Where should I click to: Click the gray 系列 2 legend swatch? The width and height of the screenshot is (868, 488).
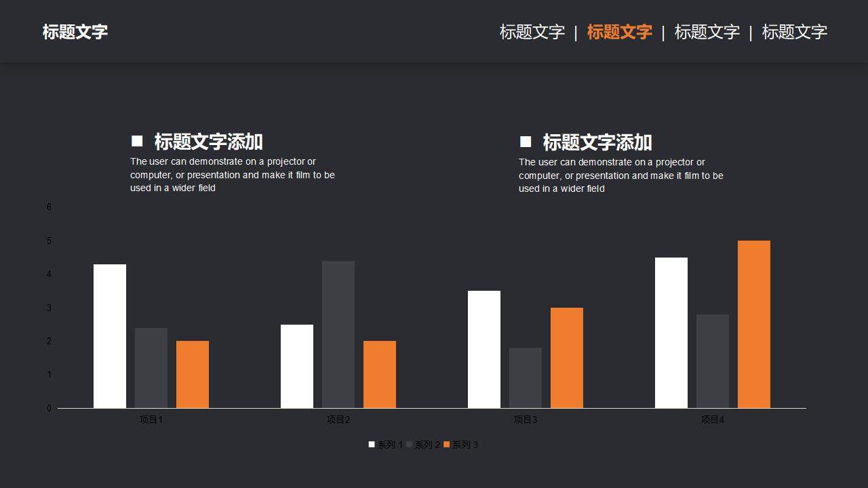(x=410, y=445)
